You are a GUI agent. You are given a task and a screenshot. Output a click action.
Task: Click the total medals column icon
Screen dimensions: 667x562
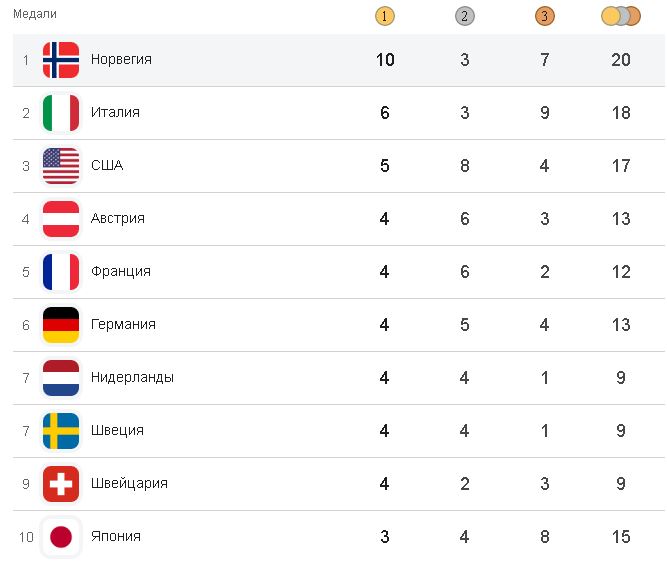620,15
